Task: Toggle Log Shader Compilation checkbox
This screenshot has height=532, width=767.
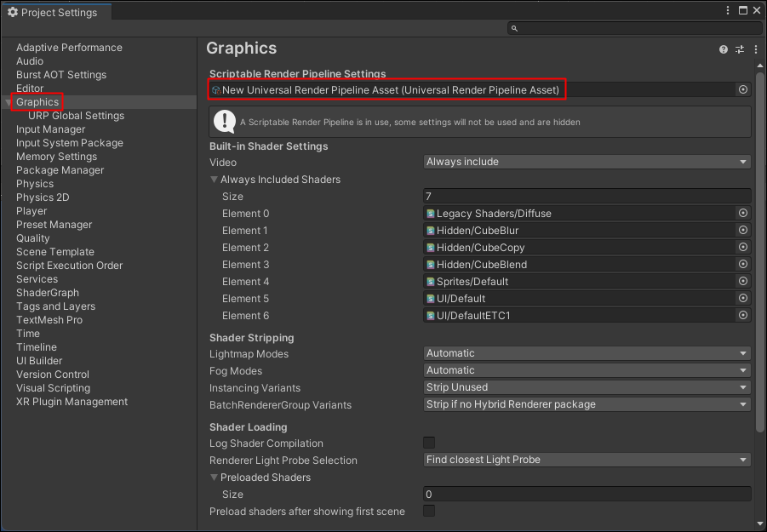Action: [x=429, y=443]
